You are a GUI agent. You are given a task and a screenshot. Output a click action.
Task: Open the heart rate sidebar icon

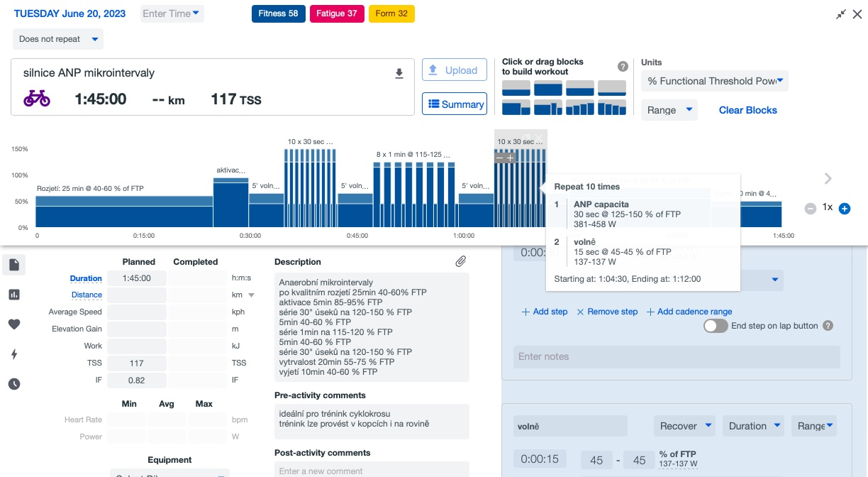(14, 324)
